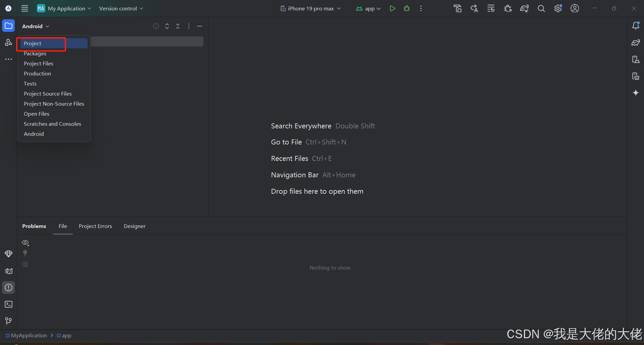Open the Version Control tool window
The width and height of the screenshot is (644, 345).
tap(8, 321)
